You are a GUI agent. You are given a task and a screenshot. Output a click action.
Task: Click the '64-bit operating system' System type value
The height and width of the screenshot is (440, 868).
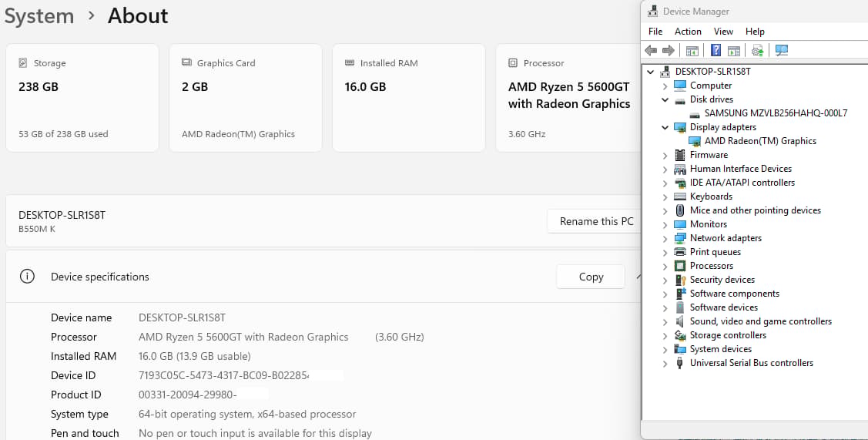[x=247, y=415]
